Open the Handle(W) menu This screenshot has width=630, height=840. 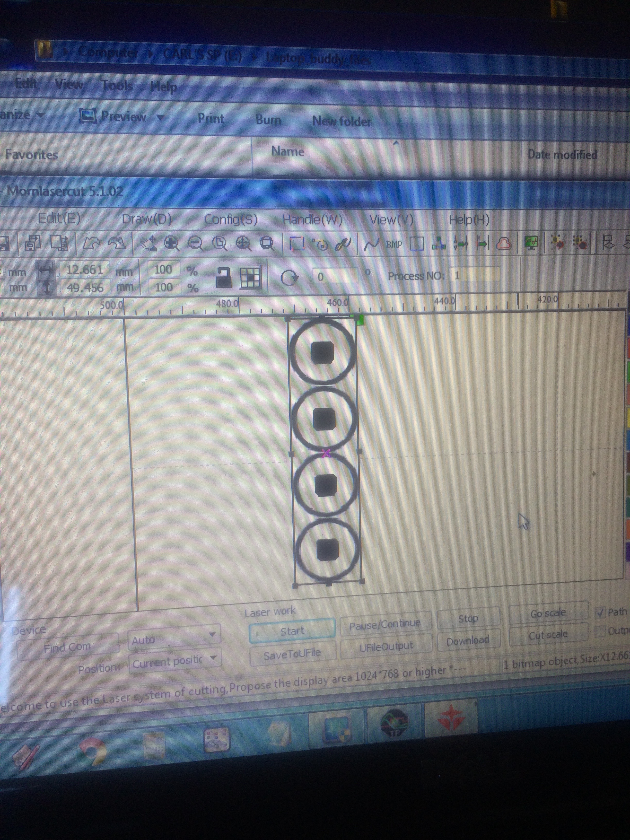click(x=312, y=220)
